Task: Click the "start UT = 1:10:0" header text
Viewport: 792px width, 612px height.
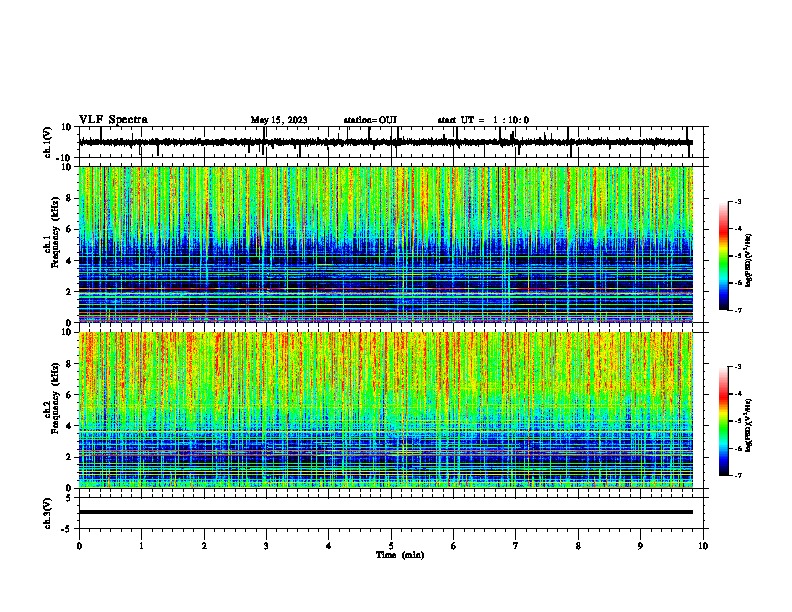Action: click(x=483, y=120)
